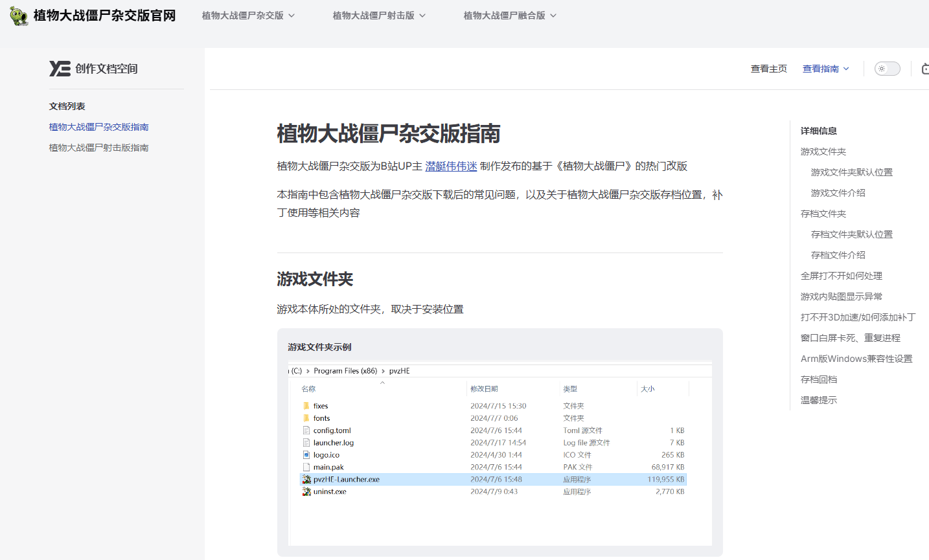
Task: Open the 潜艇伟伟迷 author link
Action: pos(451,166)
